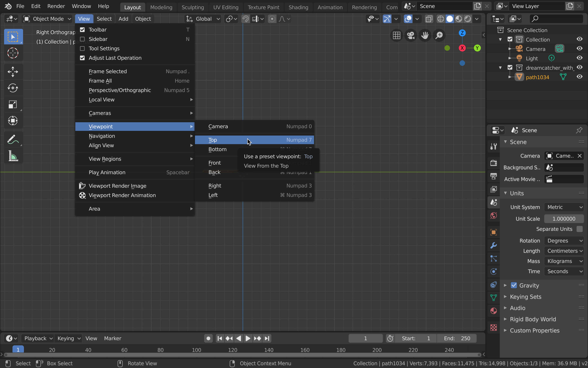Image resolution: width=588 pixels, height=368 pixels.
Task: Click the Z axis on navigation gizmo
Action: click(462, 33)
